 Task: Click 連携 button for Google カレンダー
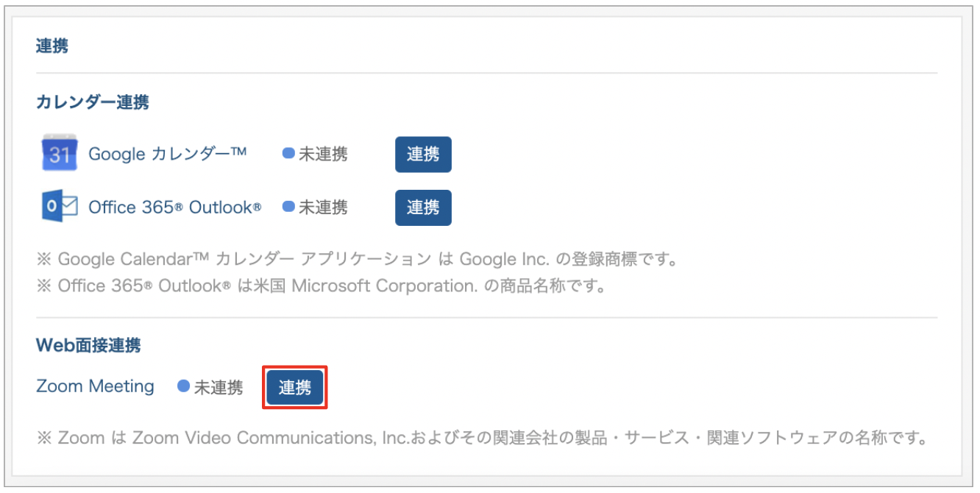click(x=423, y=154)
